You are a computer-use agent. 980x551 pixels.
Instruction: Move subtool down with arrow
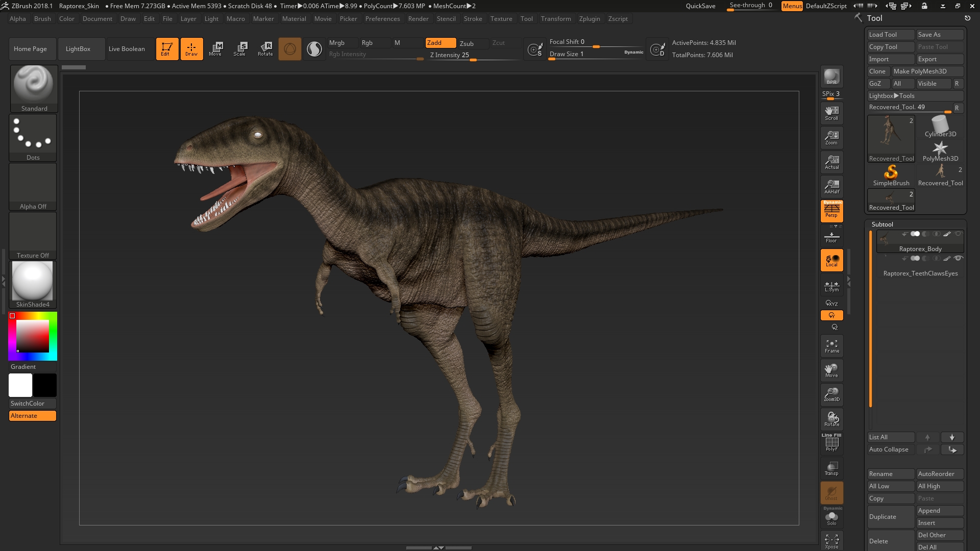[952, 437]
